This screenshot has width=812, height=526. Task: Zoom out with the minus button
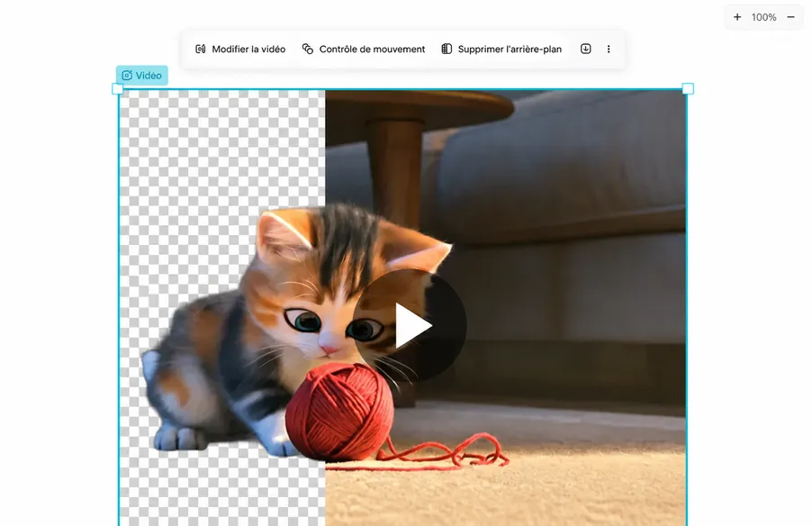[790, 17]
